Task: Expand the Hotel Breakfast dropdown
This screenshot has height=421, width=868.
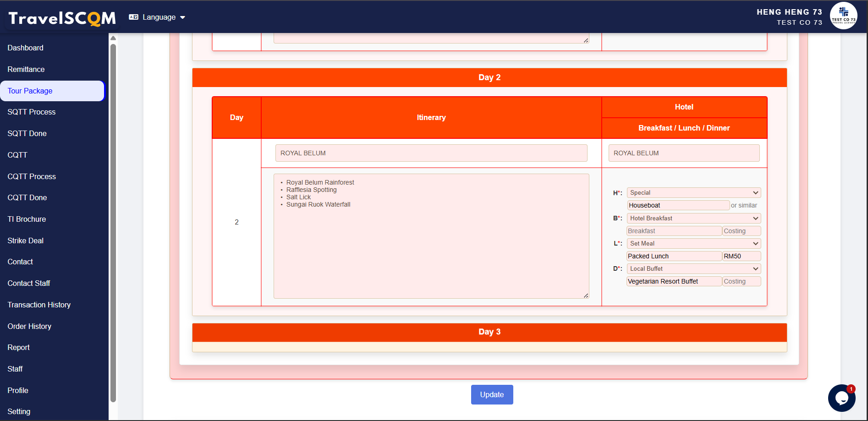Action: point(693,219)
